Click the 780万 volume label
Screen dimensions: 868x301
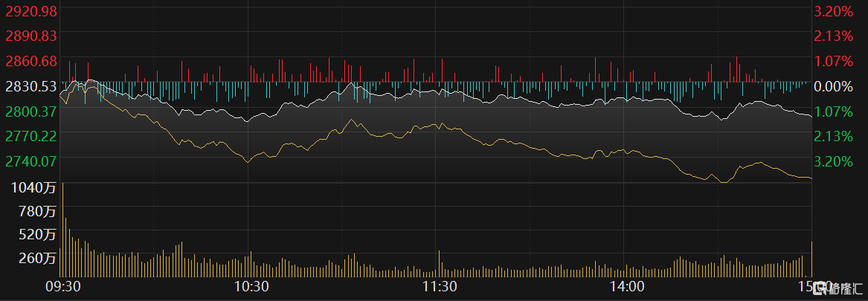pos(37,211)
